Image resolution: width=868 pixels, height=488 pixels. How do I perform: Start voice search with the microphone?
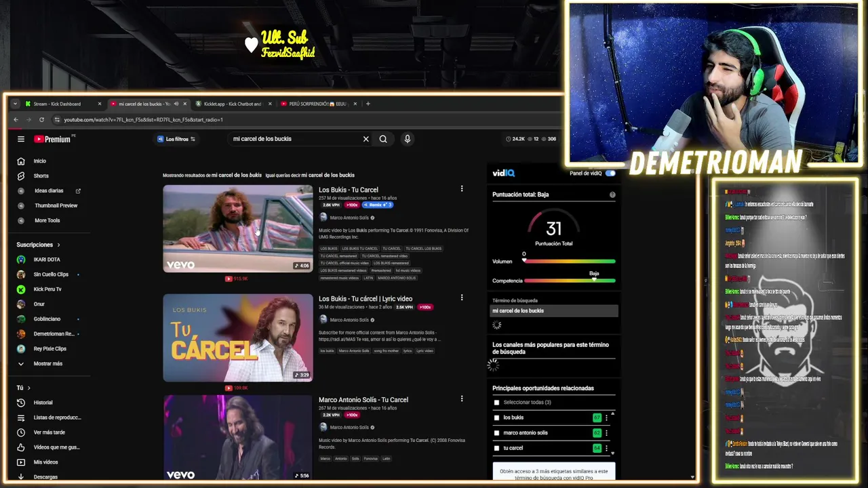point(407,139)
